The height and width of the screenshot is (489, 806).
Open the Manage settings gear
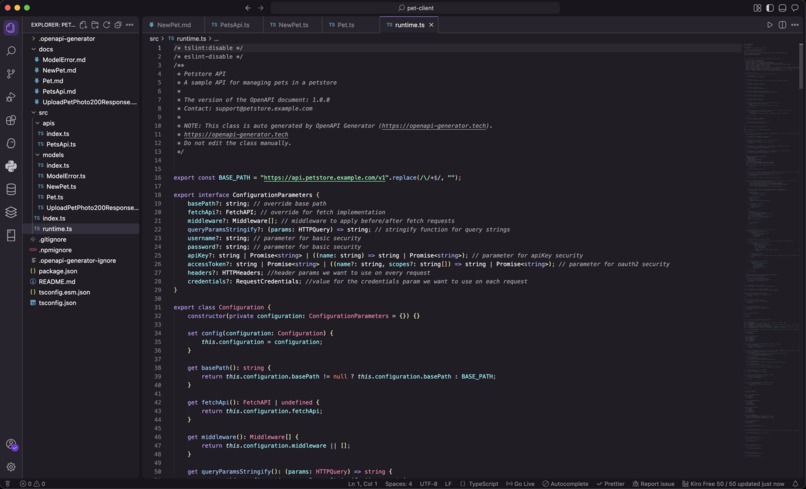[11, 467]
